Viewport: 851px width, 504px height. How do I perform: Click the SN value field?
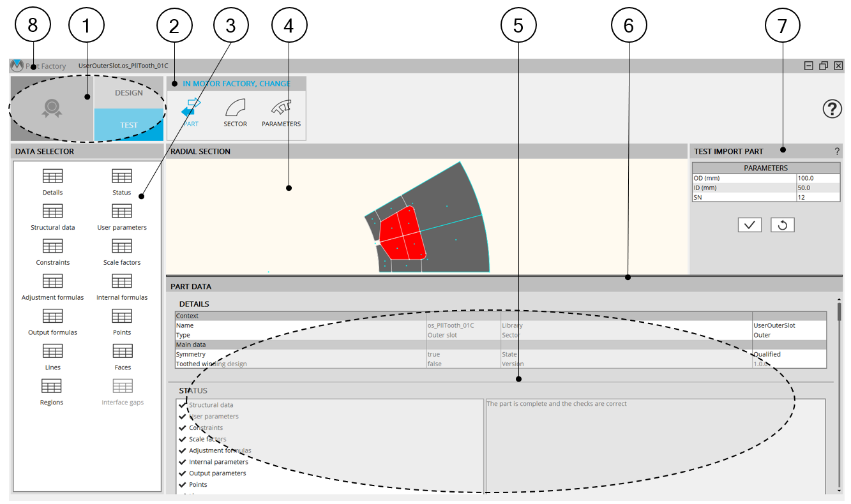pos(818,198)
